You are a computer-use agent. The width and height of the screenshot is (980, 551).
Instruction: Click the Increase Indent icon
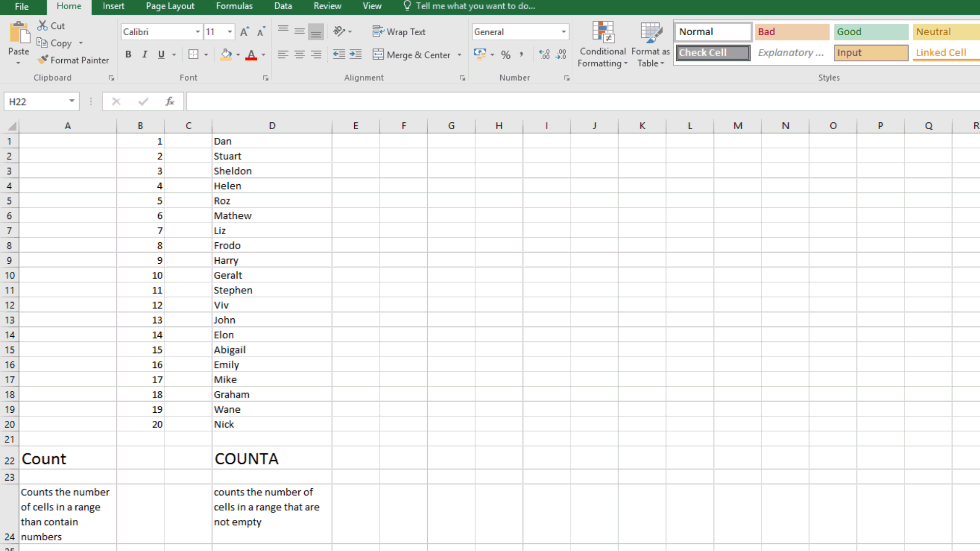356,55
